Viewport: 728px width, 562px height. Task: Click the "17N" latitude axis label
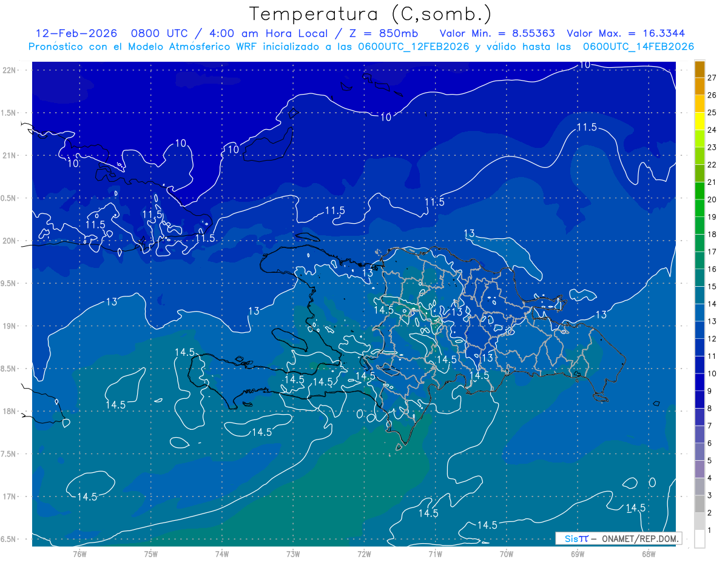point(10,497)
